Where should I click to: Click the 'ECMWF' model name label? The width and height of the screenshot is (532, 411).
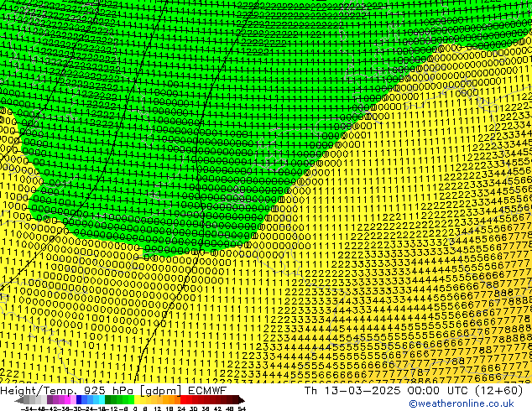(206, 391)
